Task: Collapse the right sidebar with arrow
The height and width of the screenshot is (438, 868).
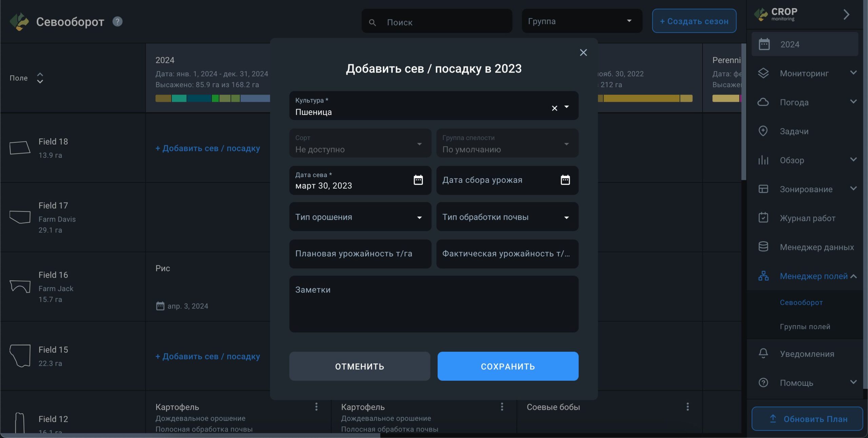Action: point(846,15)
